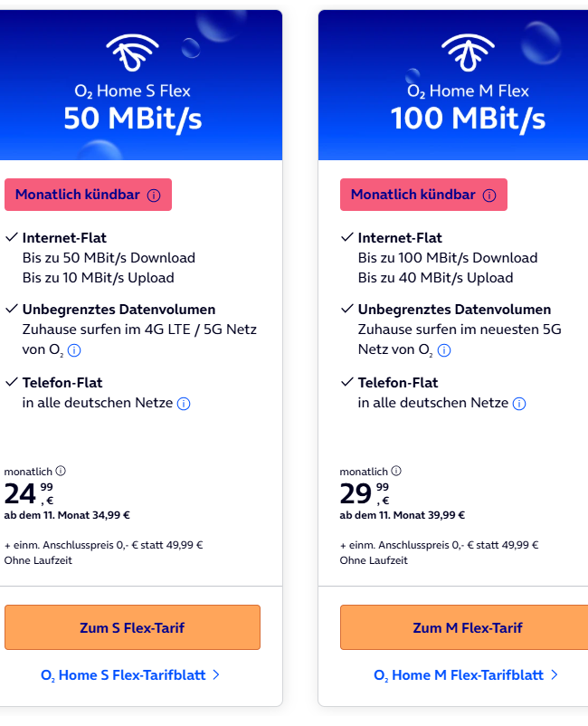Click the Zum S Flex-Tarif button

tap(132, 627)
